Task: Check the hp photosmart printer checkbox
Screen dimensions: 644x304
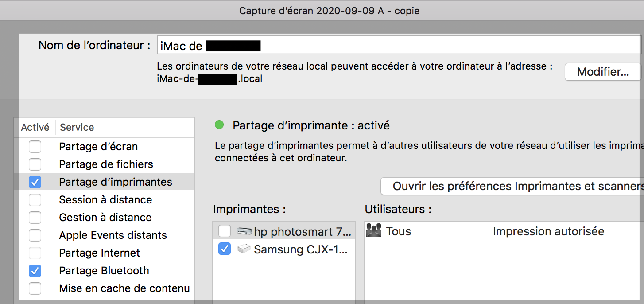Action: 225,231
